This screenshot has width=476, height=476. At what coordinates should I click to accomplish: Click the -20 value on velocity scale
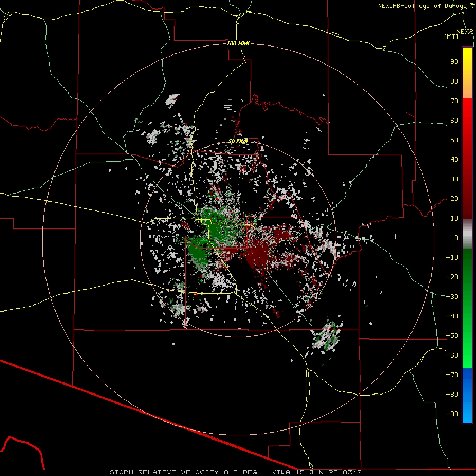coord(452,277)
